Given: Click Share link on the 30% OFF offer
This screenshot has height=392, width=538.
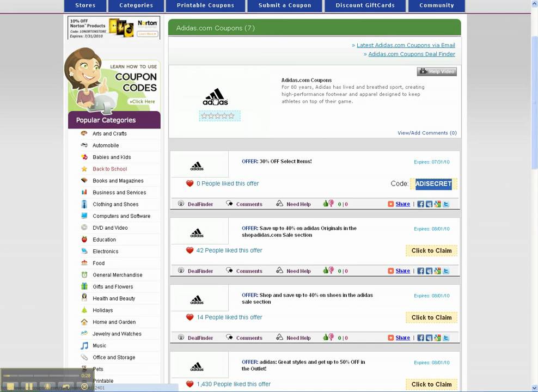Looking at the screenshot, I should pyautogui.click(x=403, y=204).
